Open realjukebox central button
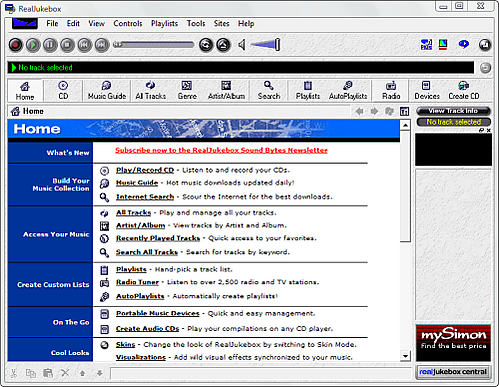 coord(453,372)
